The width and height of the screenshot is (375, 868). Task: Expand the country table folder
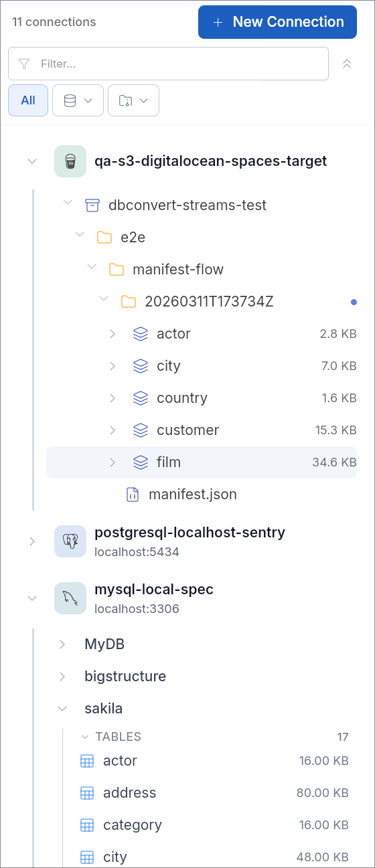point(112,398)
